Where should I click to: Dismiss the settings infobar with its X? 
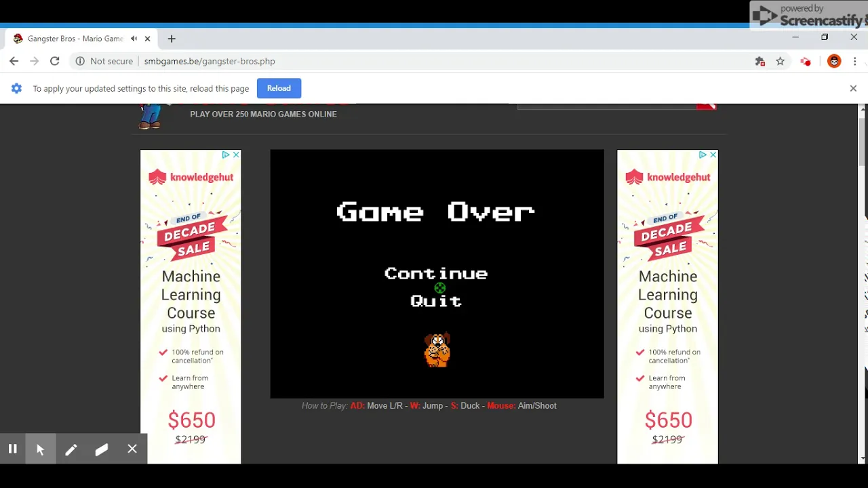click(853, 88)
